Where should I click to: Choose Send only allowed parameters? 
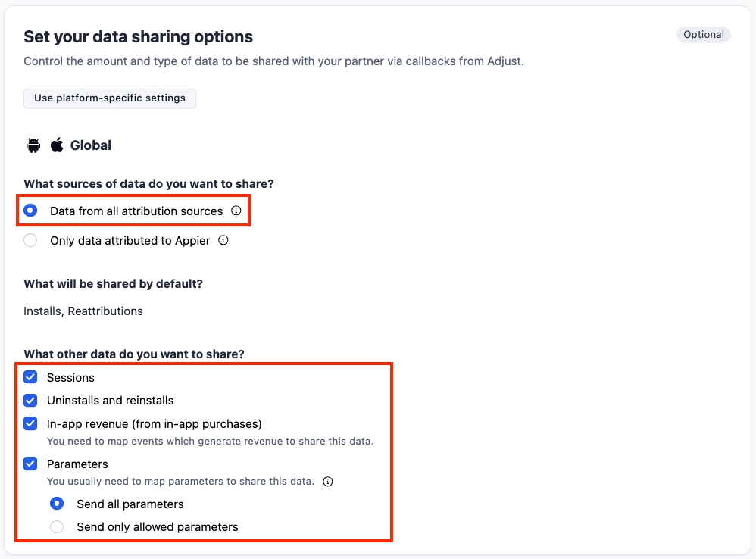coord(57,526)
